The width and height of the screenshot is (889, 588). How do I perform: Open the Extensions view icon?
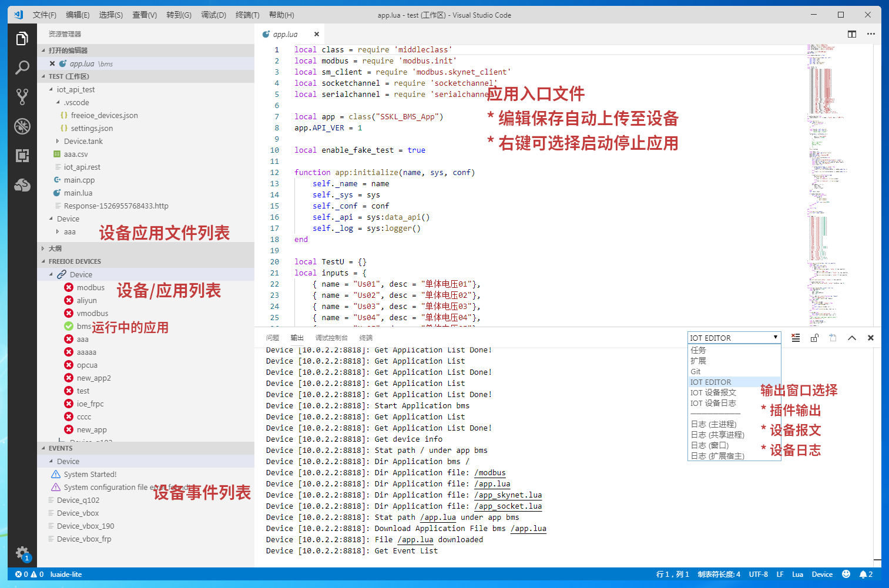tap(22, 156)
